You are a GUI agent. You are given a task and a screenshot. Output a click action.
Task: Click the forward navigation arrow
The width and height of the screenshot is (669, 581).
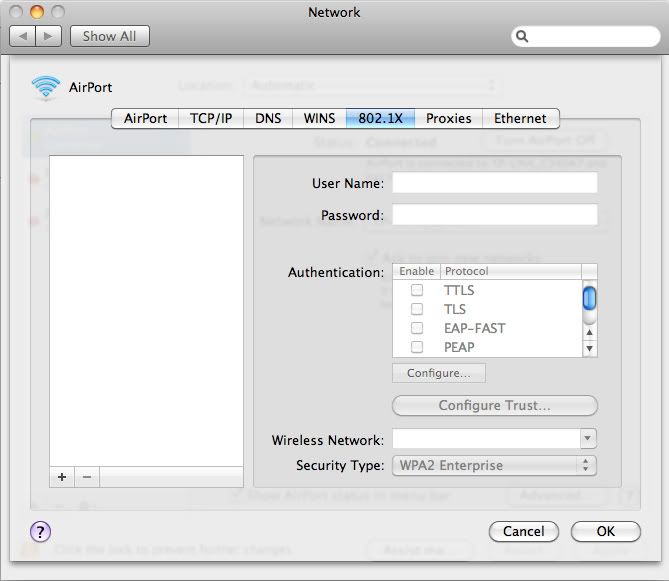(x=49, y=36)
